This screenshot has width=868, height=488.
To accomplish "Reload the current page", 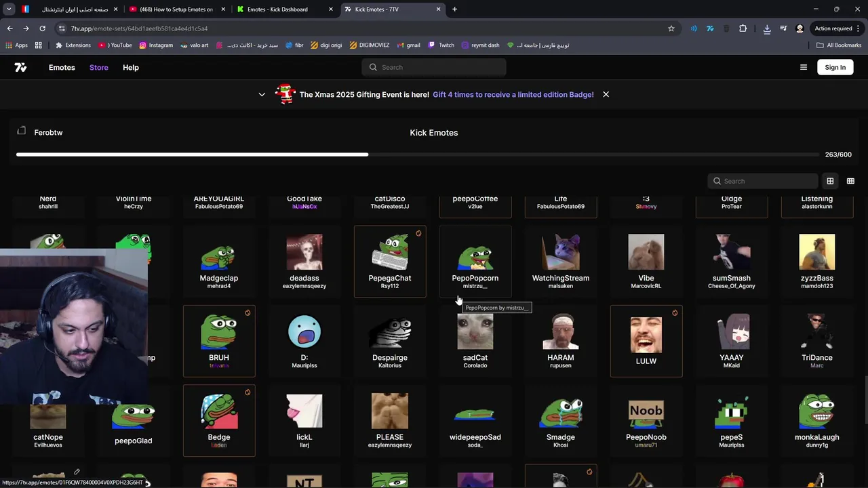I will click(x=42, y=28).
